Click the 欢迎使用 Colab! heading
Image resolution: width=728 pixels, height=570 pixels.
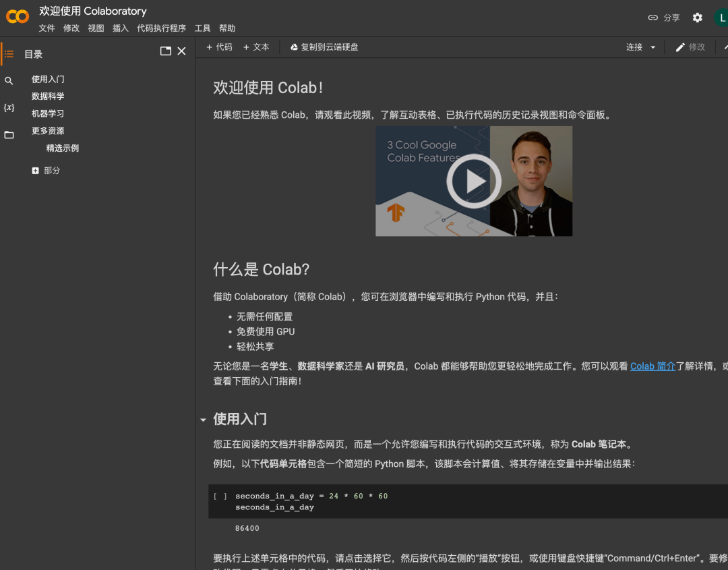(x=268, y=87)
